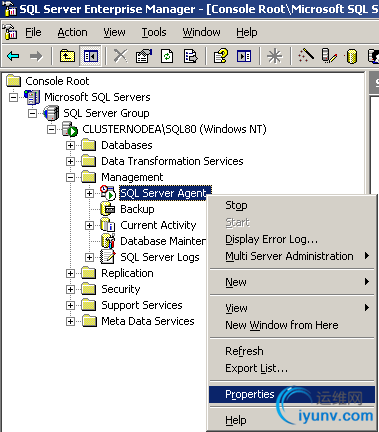Open the View submenu in context menu
This screenshot has height=432, width=379.
tap(291, 308)
